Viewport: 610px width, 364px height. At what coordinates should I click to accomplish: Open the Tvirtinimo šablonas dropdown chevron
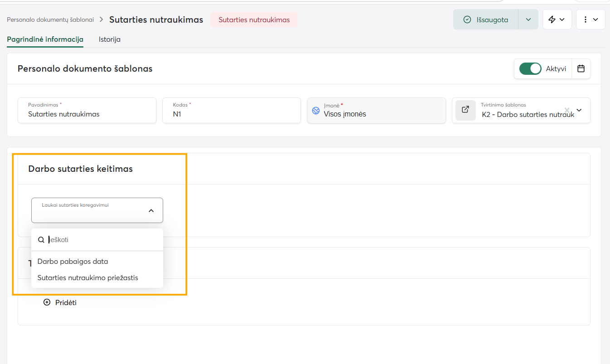pos(579,110)
